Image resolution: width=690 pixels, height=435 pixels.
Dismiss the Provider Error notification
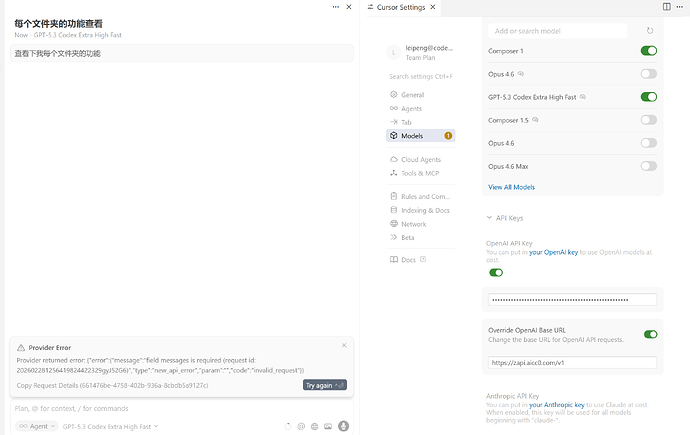point(344,345)
